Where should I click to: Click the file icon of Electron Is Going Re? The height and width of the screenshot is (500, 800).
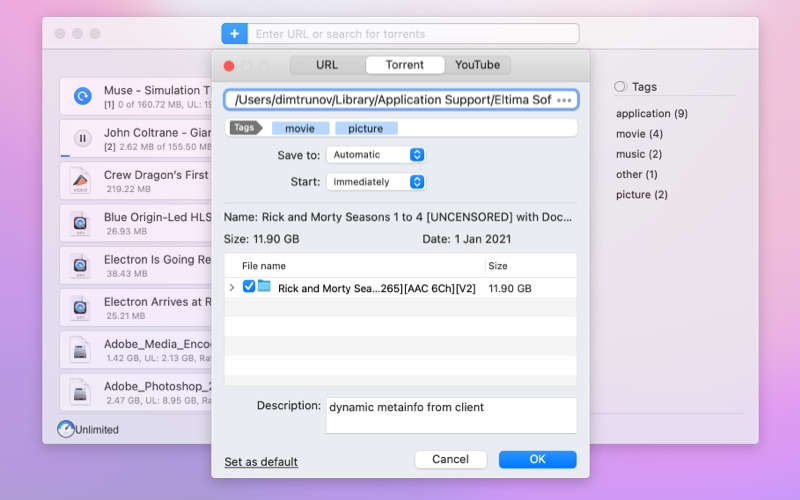click(80, 265)
